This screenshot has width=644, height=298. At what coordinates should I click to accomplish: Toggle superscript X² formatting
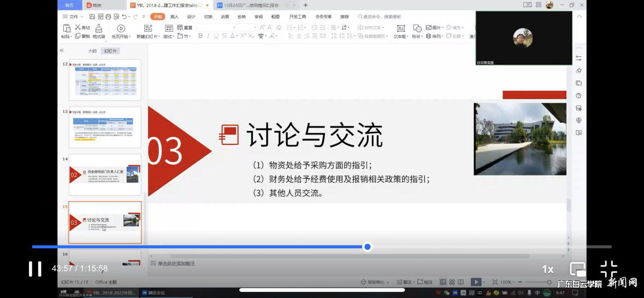[x=243, y=36]
